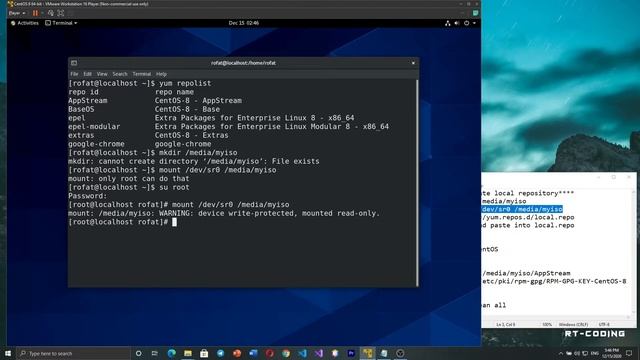Open the Help menu in Terminal
The height and width of the screenshot is (360, 640).
tap(161, 74)
